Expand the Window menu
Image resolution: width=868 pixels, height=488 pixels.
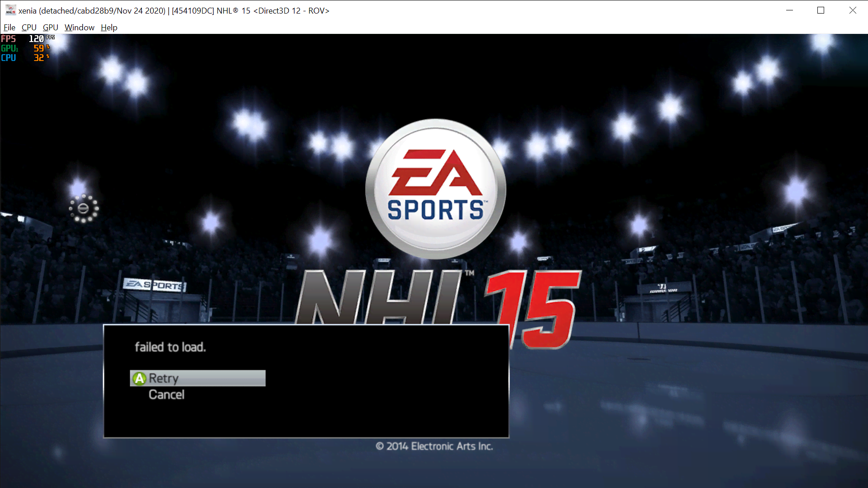[79, 27]
